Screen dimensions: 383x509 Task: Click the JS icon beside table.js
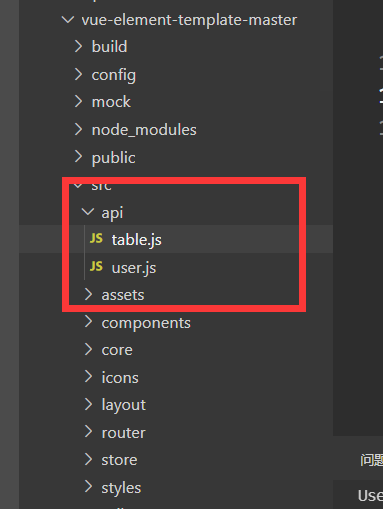(96, 239)
